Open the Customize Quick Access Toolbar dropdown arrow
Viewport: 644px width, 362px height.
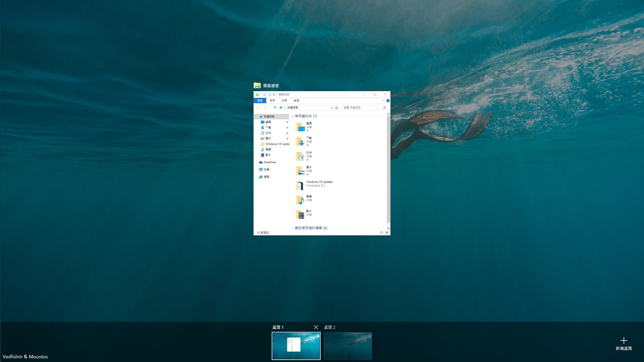tap(274, 95)
